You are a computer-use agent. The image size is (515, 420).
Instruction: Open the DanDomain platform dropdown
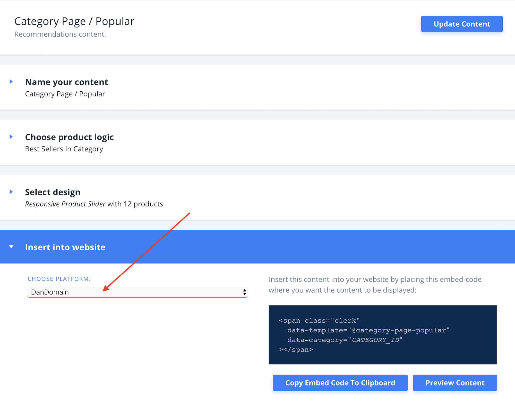click(137, 292)
